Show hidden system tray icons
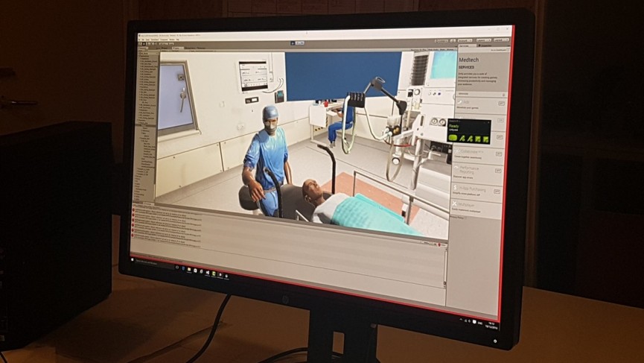Image resolution: width=644 pixels, height=363 pixels. tap(461, 319)
